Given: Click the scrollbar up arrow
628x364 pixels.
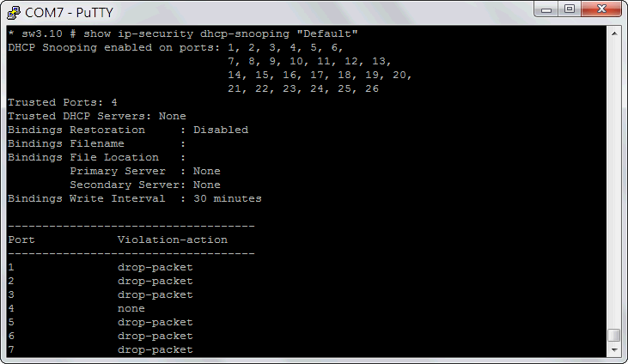Looking at the screenshot, I should [x=613, y=33].
